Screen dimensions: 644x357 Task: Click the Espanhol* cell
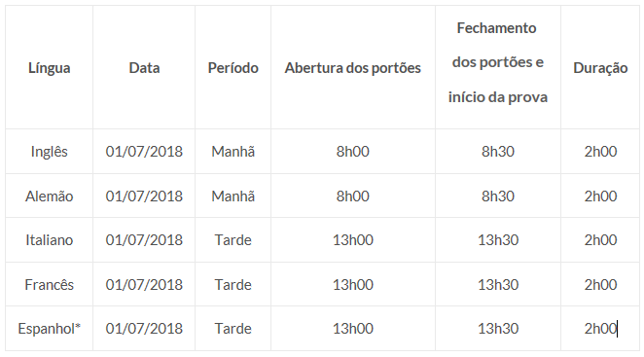pyautogui.click(x=50, y=328)
